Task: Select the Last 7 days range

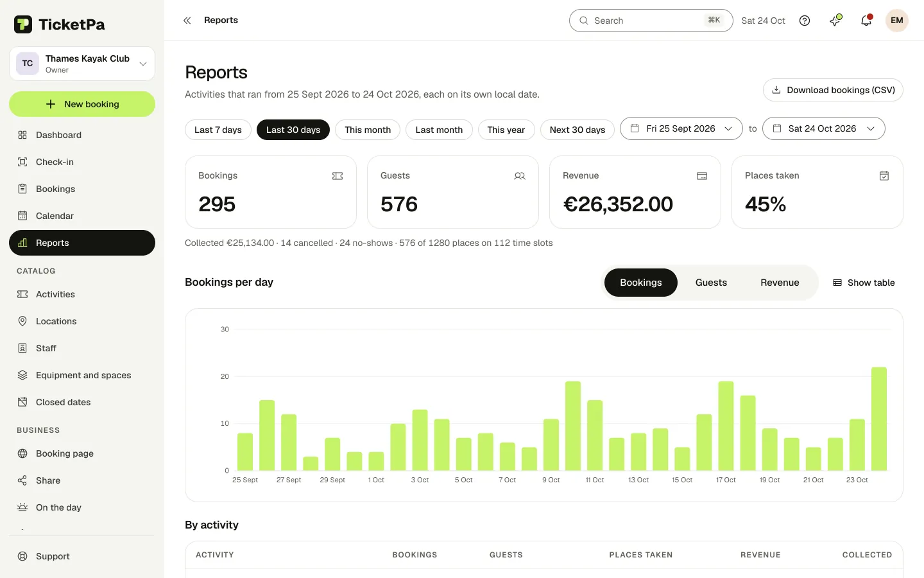Action: coord(218,130)
